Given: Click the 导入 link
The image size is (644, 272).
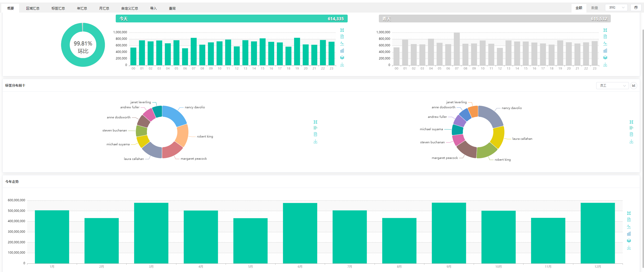Looking at the screenshot, I should [153, 8].
